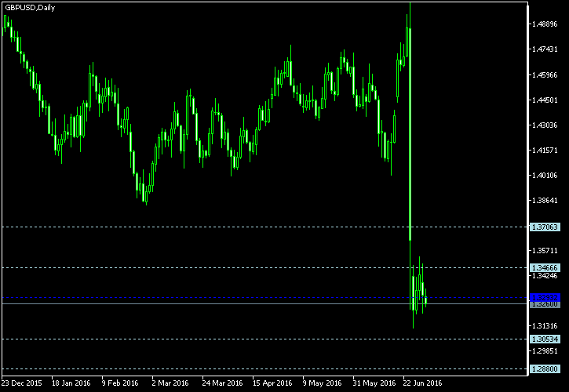Image resolution: width=569 pixels, height=392 pixels.
Task: Click the 1.29851 price scale value
Action: pos(545,351)
